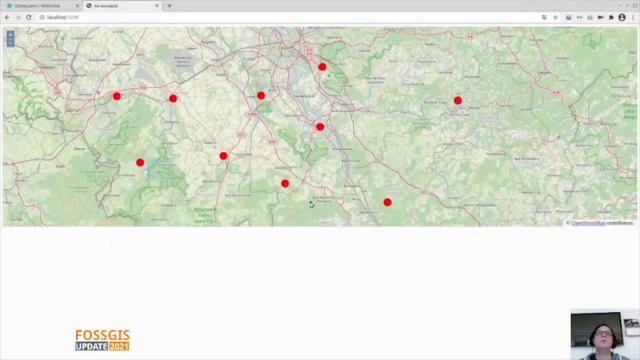Zoom out the map with minus button

[11, 43]
